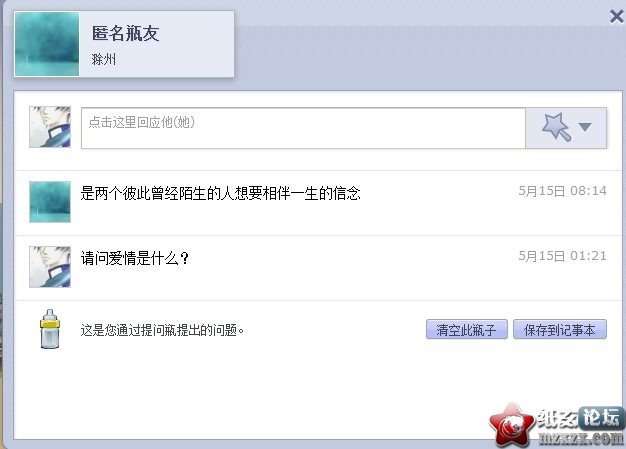Click the anime avatar beside 请问爱情是什么
The height and width of the screenshot is (449, 626).
point(50,267)
